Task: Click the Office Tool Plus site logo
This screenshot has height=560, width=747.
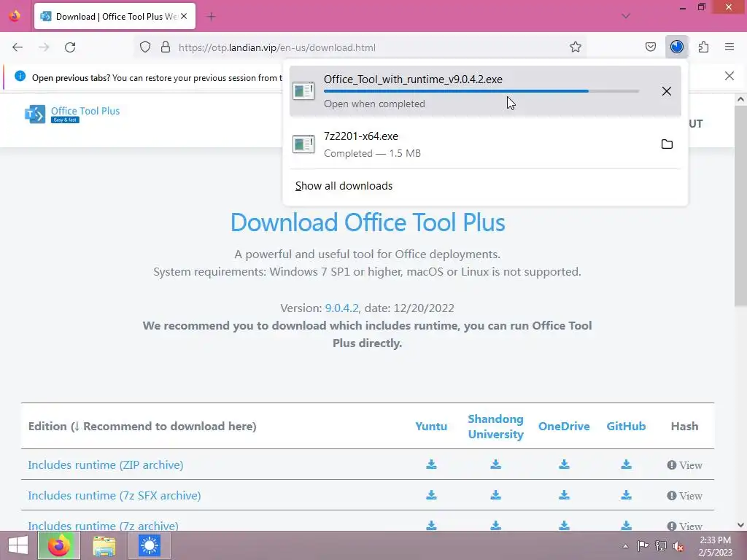Action: [x=72, y=114]
